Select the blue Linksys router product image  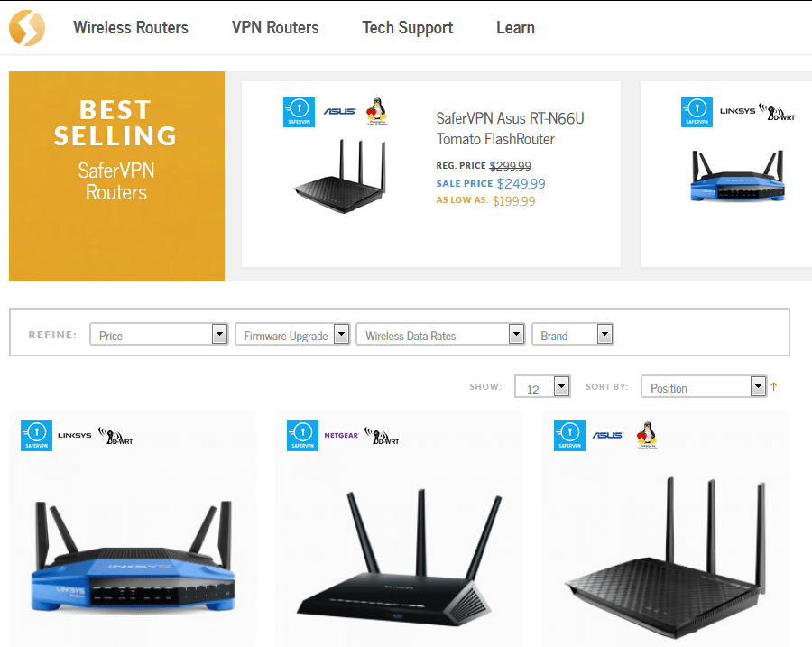click(134, 556)
